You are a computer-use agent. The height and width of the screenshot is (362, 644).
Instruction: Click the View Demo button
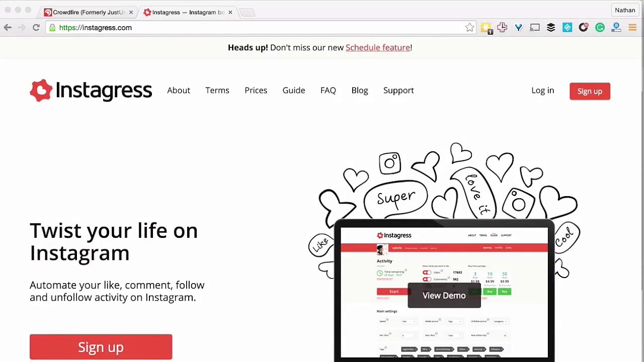[444, 295]
